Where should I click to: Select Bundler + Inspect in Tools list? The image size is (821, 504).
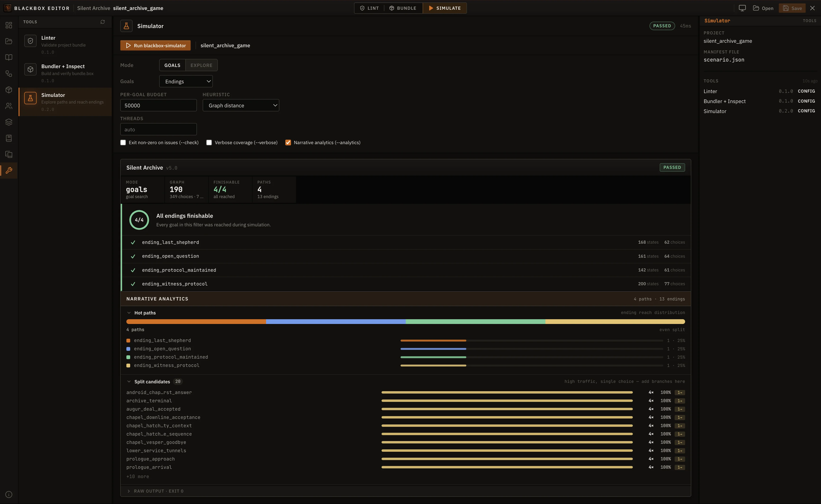tap(65, 73)
